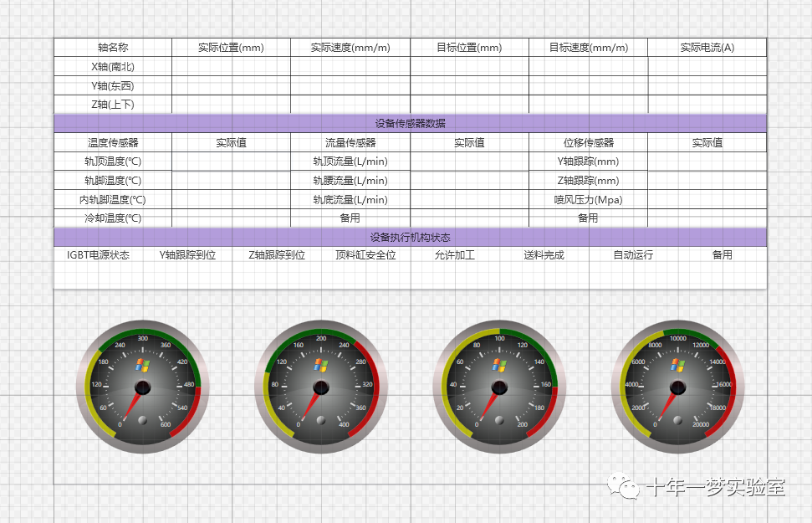This screenshot has height=523, width=812.
Task: Click the 喷风压力(Mpa) label
Action: coord(588,199)
